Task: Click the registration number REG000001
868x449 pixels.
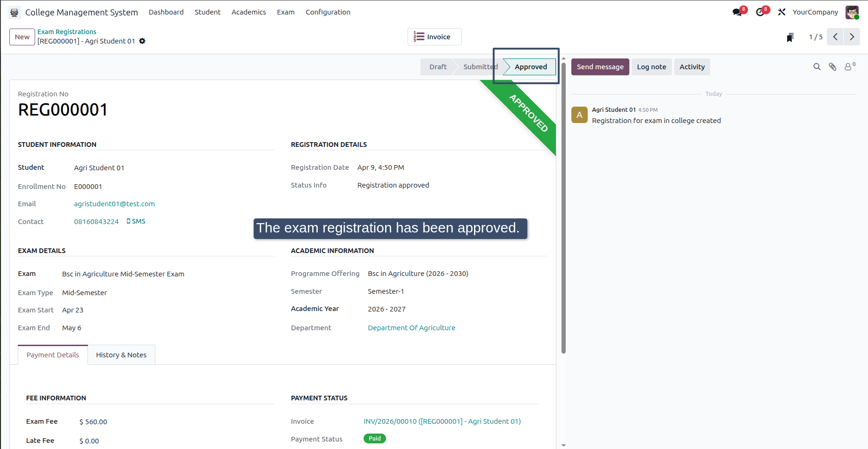Action: [63, 110]
